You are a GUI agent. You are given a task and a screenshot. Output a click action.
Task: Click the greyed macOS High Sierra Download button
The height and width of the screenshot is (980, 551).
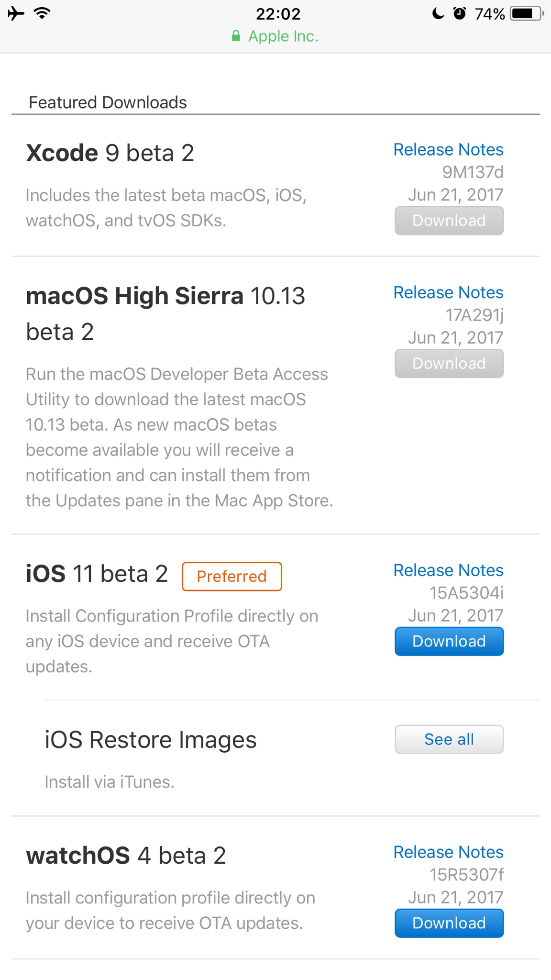click(x=449, y=364)
